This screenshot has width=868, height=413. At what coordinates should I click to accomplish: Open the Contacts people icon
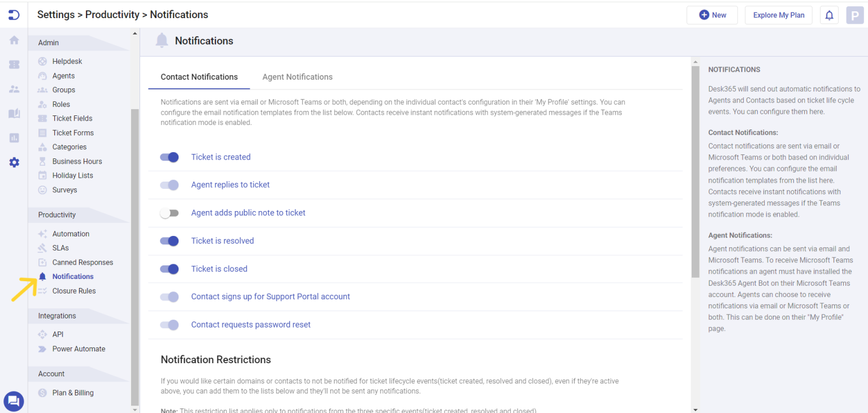14,89
